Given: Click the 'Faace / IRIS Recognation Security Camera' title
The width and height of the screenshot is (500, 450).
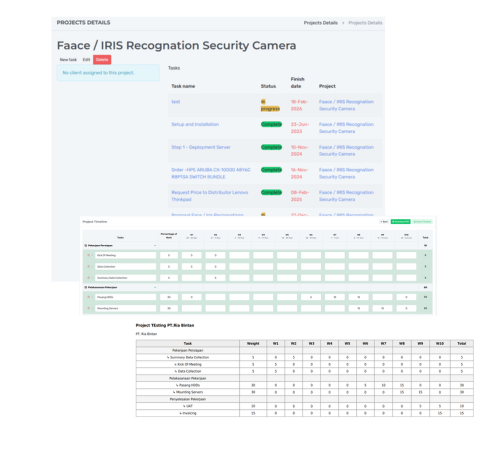Looking at the screenshot, I should (x=176, y=45).
